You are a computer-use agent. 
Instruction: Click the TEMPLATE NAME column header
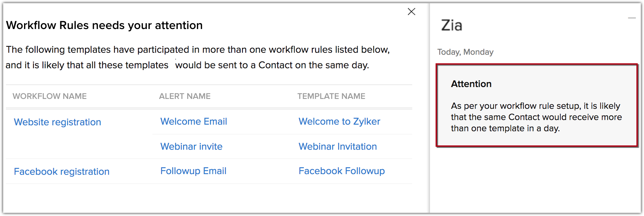click(331, 96)
